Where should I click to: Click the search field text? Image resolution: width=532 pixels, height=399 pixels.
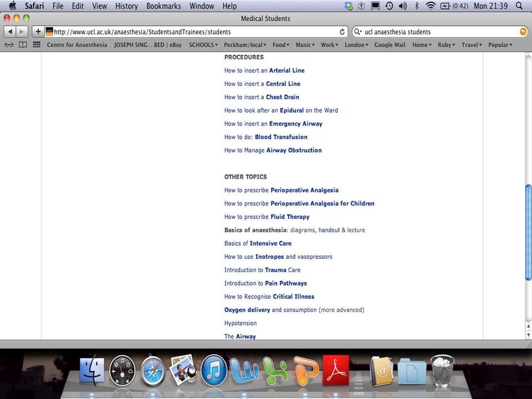[398, 32]
